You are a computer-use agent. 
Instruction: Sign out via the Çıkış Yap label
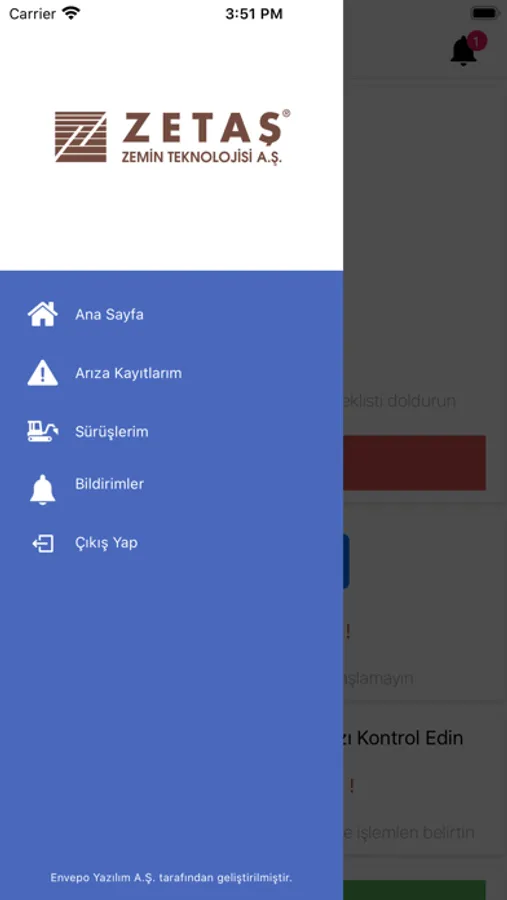[106, 543]
